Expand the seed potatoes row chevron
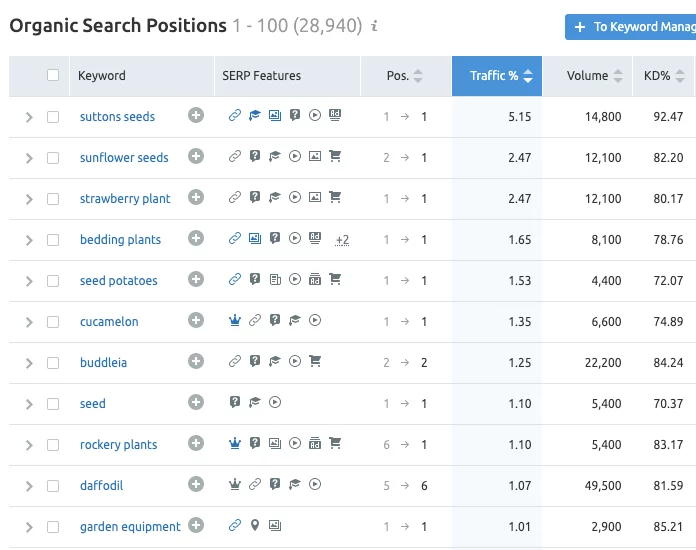This screenshot has height=550, width=696. [x=29, y=281]
